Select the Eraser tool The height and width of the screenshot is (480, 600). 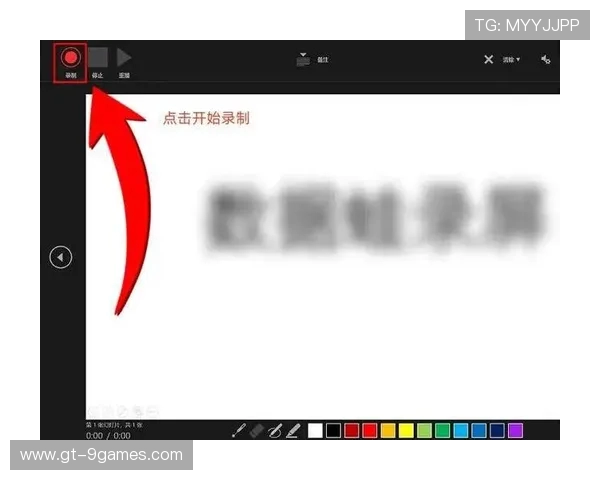pyautogui.click(x=256, y=430)
